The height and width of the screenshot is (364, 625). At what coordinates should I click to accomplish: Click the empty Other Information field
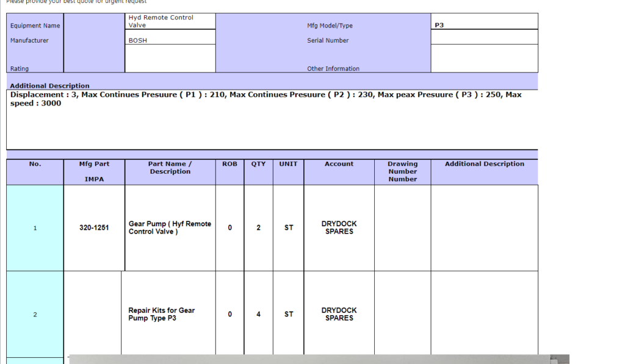pos(484,59)
